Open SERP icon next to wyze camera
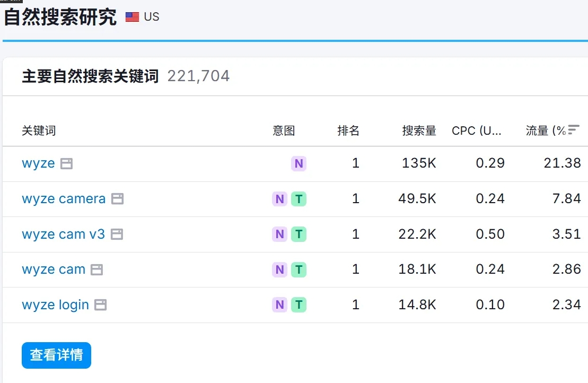The image size is (588, 383). tap(117, 199)
